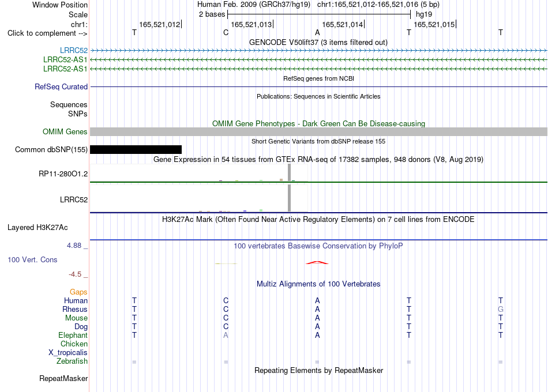Click the 4.88 PhyloP upper axis value
This screenshot has width=548, height=392.
coord(74,246)
